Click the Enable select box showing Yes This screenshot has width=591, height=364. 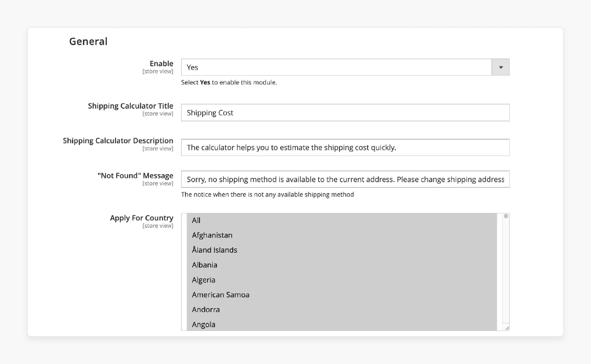tap(345, 67)
